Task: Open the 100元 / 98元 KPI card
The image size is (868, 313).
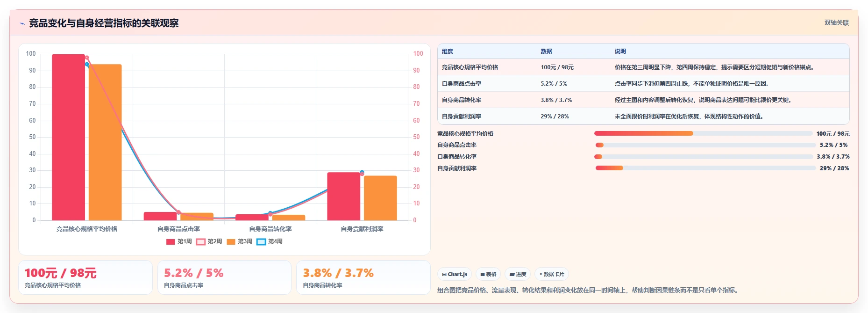Action: pos(85,277)
